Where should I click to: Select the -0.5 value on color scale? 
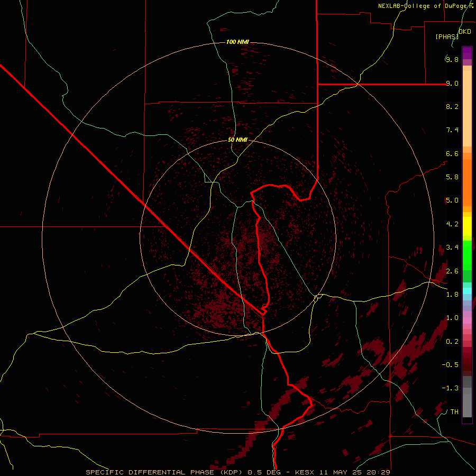tap(450, 365)
